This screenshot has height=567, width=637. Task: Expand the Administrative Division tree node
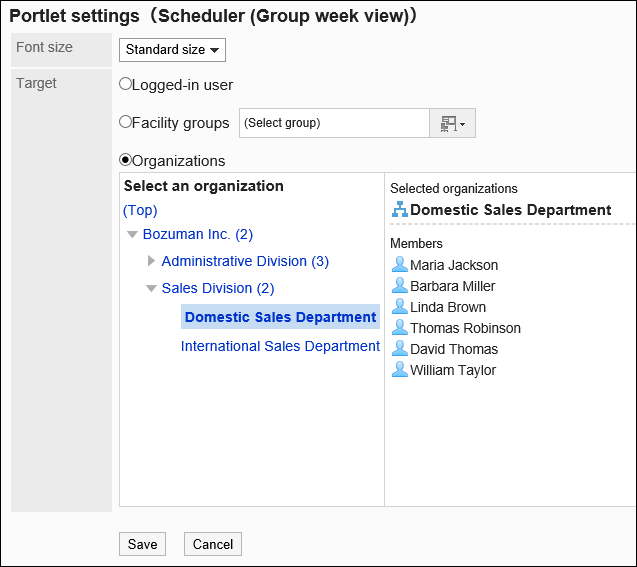152,261
